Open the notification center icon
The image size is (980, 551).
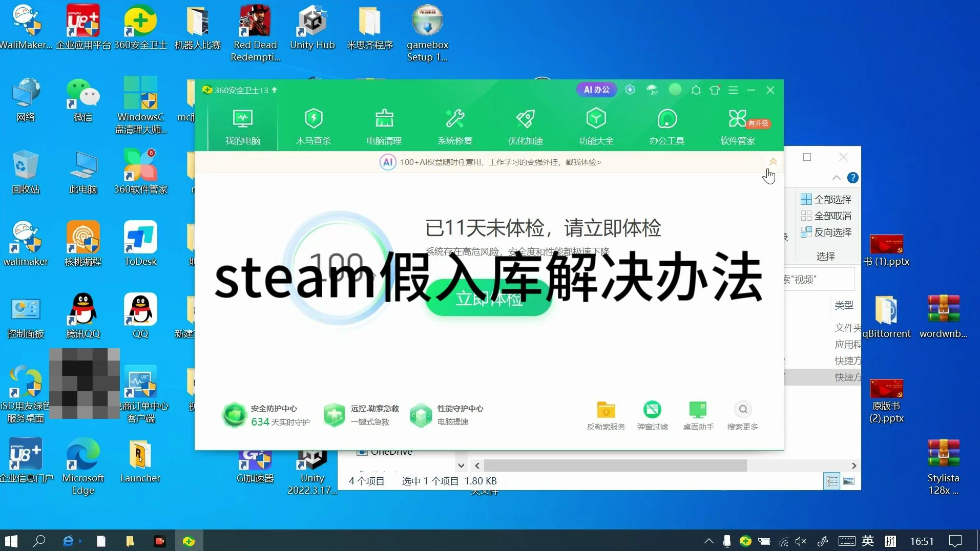point(955,541)
